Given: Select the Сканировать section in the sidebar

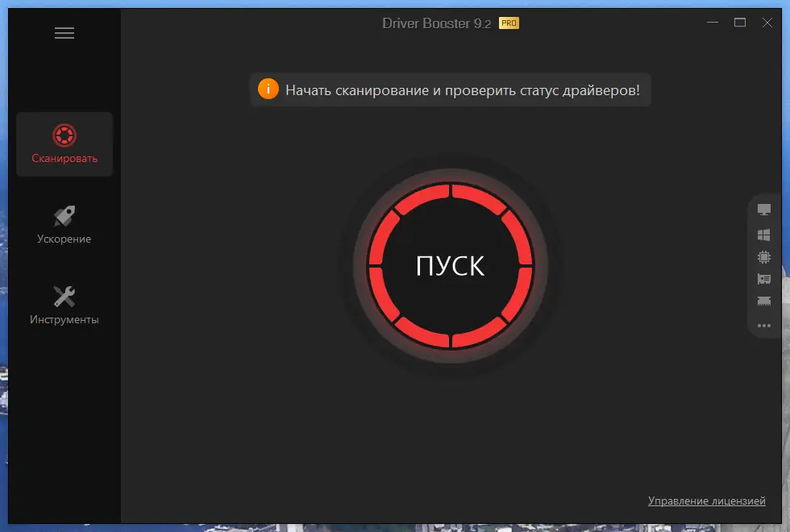Looking at the screenshot, I should coord(64,144).
